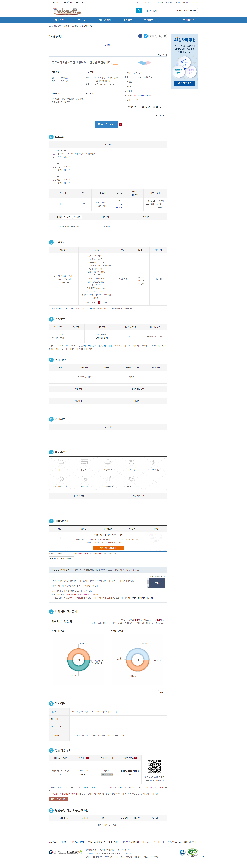This screenshot has height=868, width=247.
Task: Click the Worknet logo
Action: pyautogui.click(x=67, y=11)
